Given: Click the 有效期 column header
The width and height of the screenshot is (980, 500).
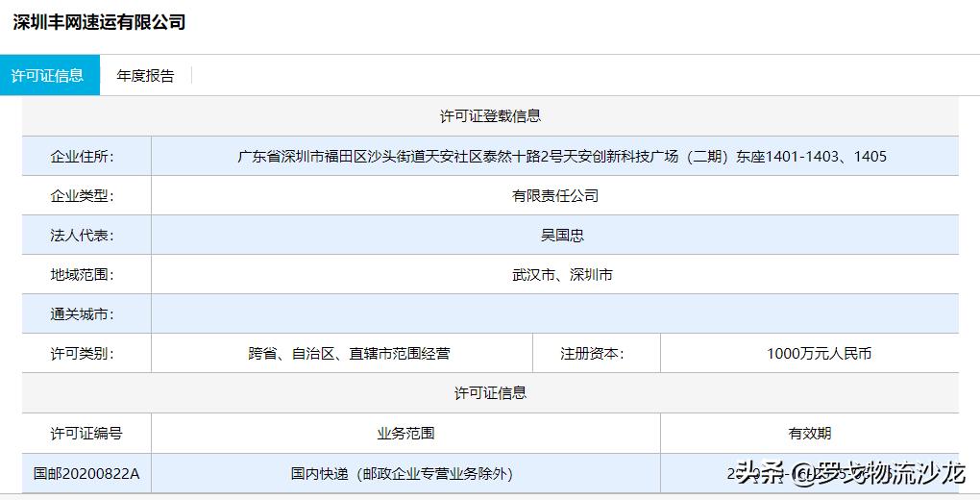Looking at the screenshot, I should point(809,433).
